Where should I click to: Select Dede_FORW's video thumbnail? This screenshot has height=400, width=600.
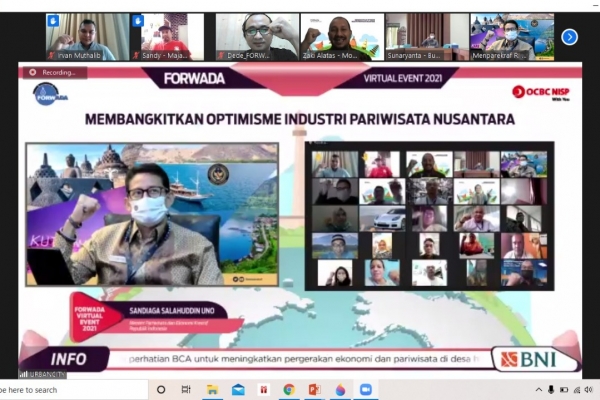257,37
